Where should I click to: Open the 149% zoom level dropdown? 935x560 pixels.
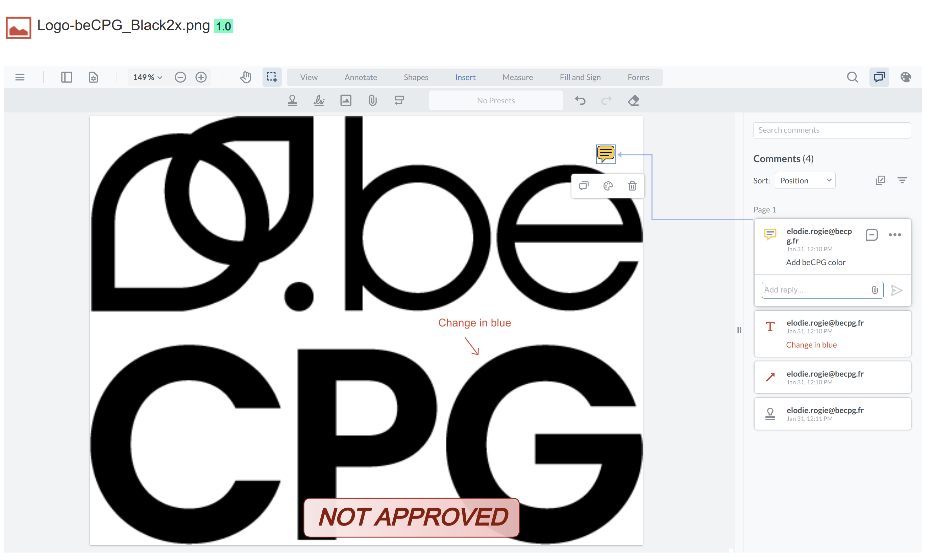[148, 77]
